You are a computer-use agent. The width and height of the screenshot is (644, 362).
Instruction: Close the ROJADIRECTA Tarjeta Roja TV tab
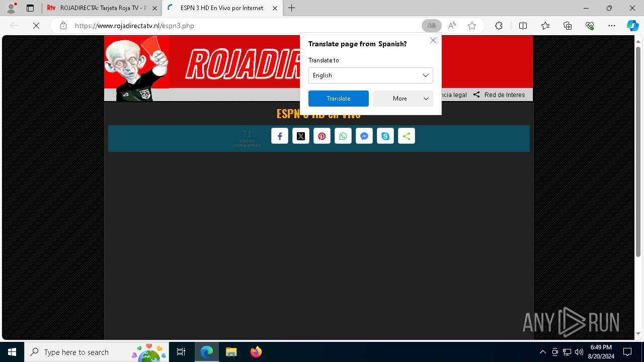[154, 8]
